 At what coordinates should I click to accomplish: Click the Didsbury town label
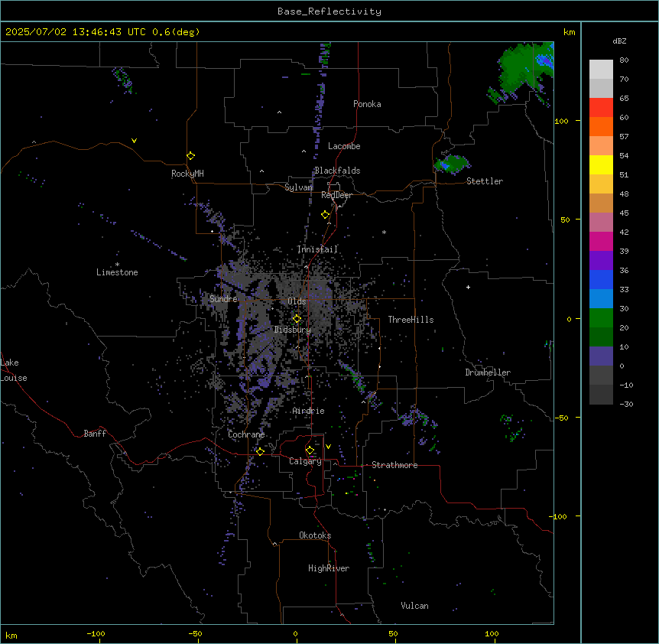[293, 330]
